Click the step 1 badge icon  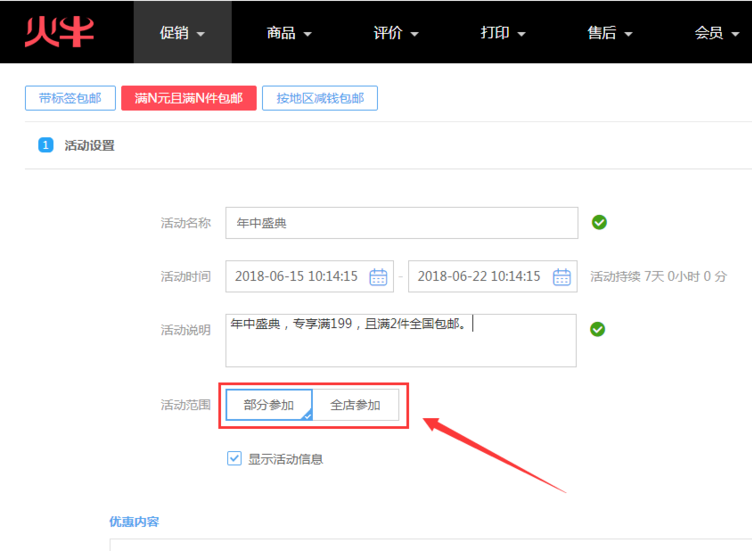[46, 145]
